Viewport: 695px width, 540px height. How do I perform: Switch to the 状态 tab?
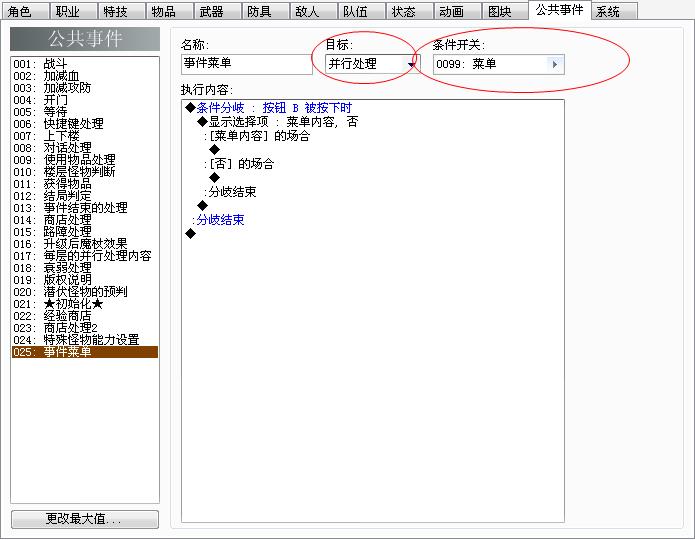click(409, 12)
